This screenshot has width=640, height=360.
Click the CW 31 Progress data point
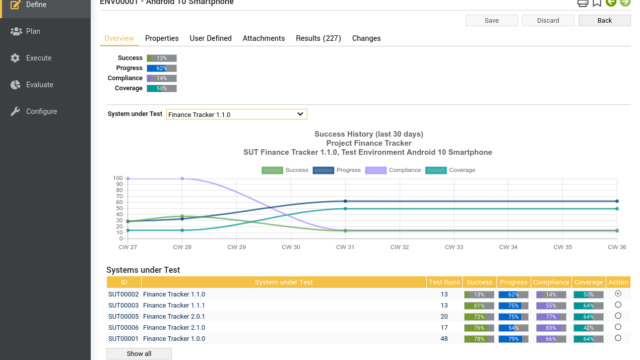[x=345, y=201]
